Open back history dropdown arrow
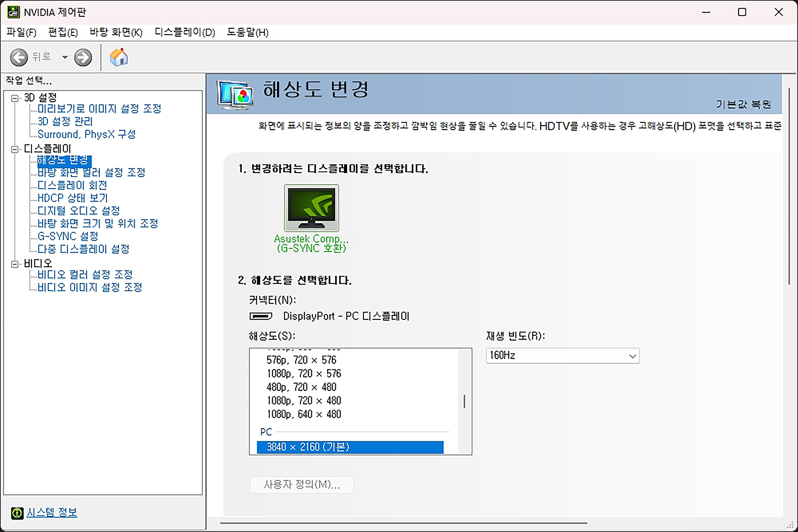 (65, 57)
